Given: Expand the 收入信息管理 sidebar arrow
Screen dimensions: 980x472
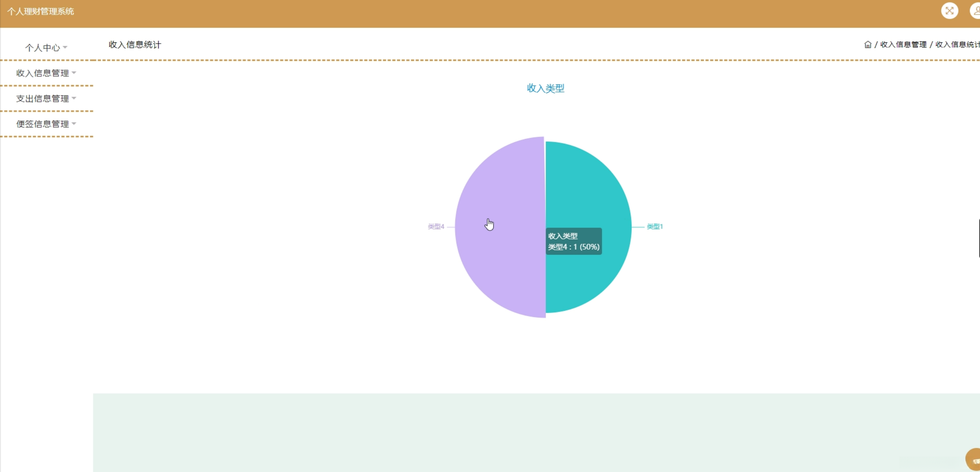Looking at the screenshot, I should pyautogui.click(x=74, y=73).
